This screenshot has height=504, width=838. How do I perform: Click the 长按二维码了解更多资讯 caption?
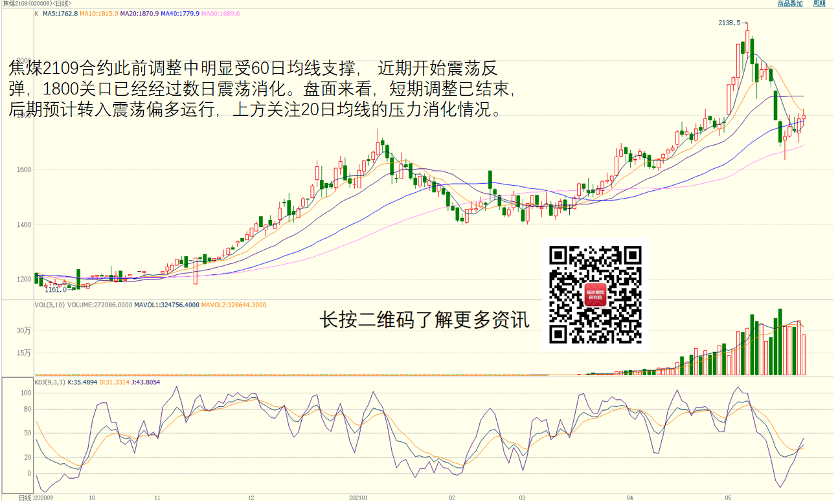425,320
